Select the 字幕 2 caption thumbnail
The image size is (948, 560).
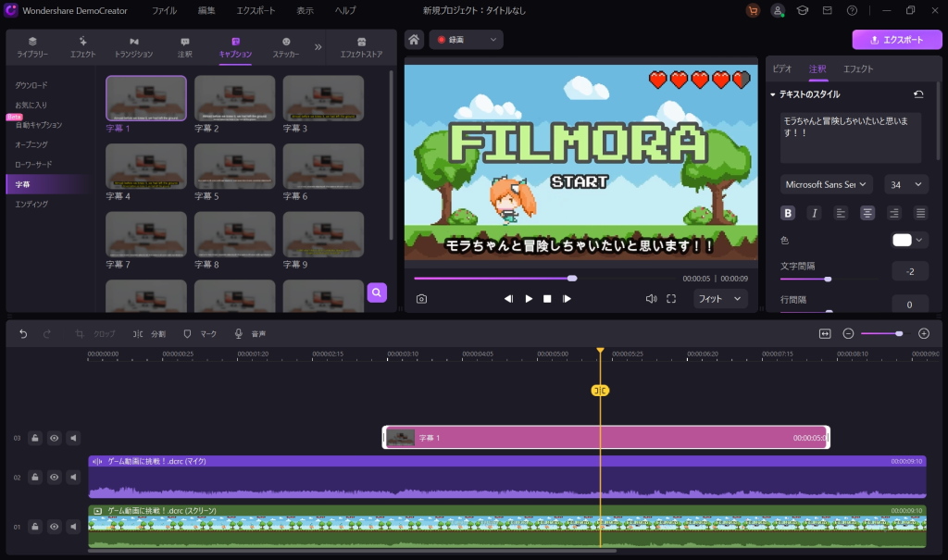234,97
